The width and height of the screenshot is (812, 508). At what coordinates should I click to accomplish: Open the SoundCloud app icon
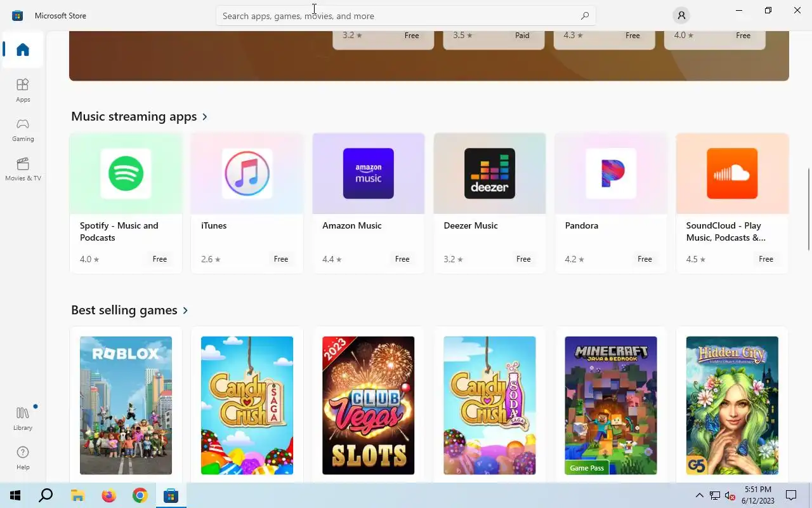[732, 173]
